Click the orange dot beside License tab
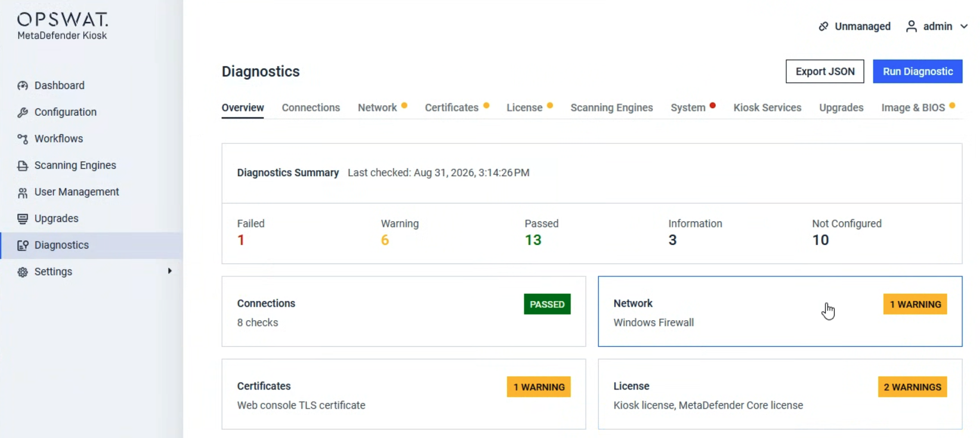The height and width of the screenshot is (438, 980). [550, 106]
